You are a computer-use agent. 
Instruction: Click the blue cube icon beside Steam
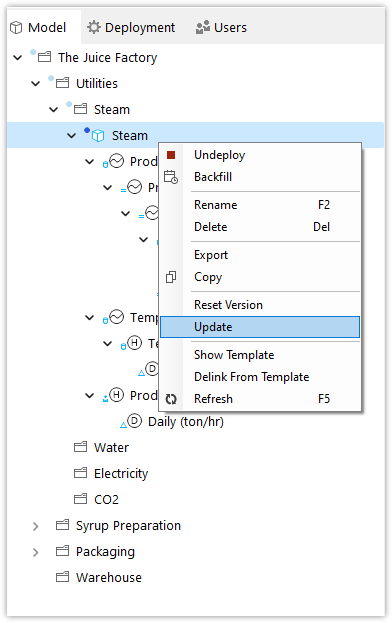(98, 136)
